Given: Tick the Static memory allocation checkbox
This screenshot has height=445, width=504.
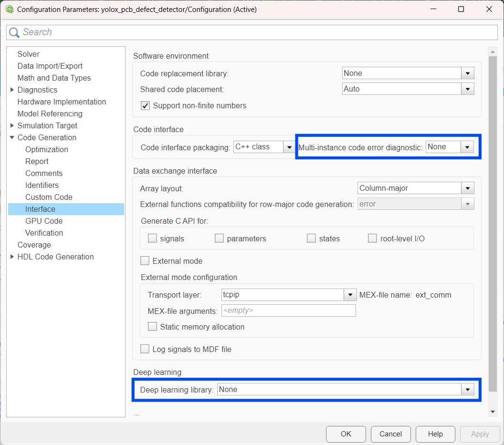Looking at the screenshot, I should coord(153,327).
